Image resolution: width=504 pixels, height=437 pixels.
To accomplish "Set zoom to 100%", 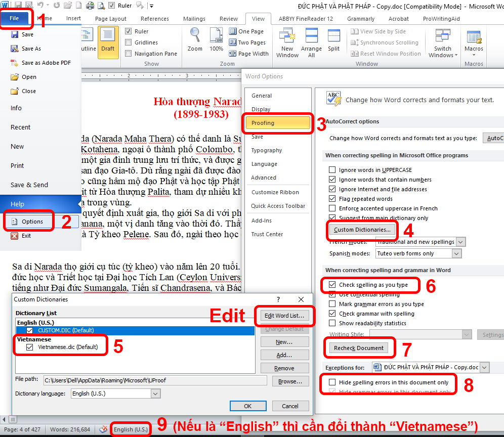I will click(216, 39).
